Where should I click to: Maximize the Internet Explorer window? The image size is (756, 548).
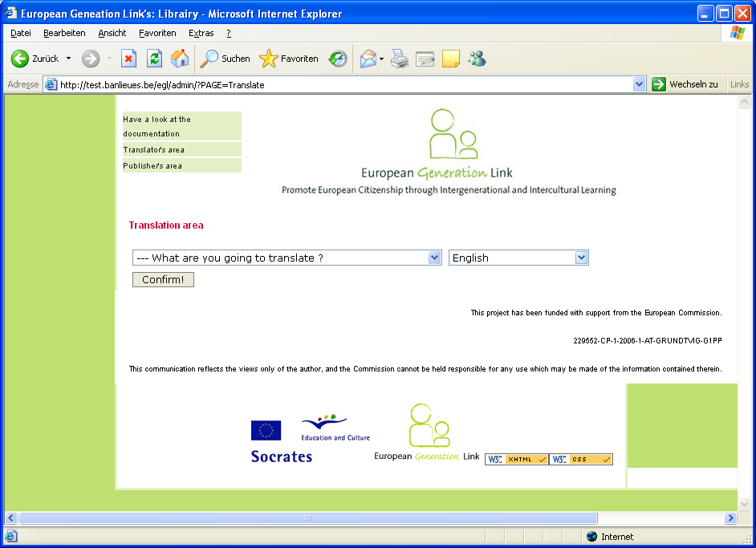tap(724, 13)
